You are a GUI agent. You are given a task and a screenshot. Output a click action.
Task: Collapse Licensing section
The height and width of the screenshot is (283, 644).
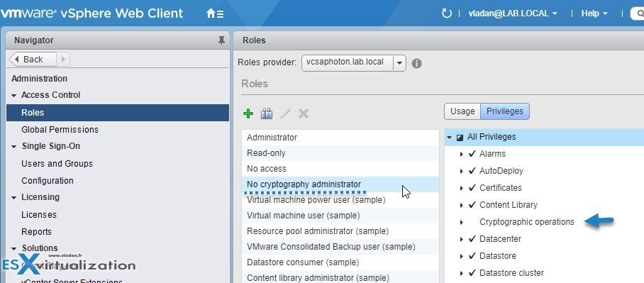[14, 198]
